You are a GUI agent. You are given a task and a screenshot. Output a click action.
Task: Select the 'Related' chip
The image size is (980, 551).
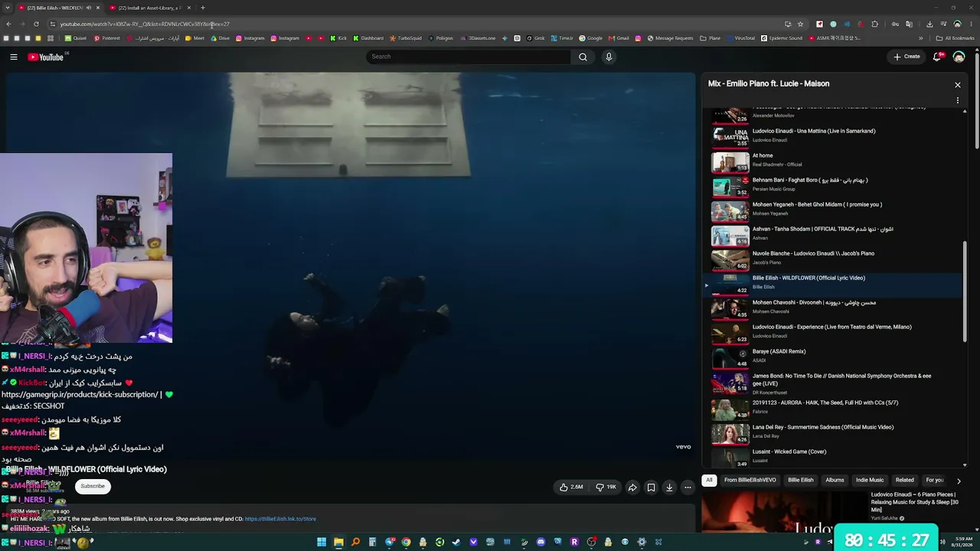[x=905, y=481]
